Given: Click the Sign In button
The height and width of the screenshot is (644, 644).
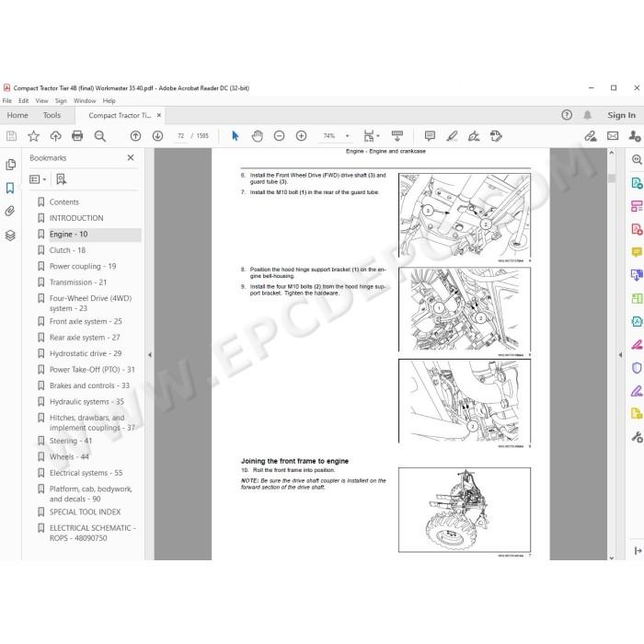Looking at the screenshot, I should pyautogui.click(x=621, y=115).
